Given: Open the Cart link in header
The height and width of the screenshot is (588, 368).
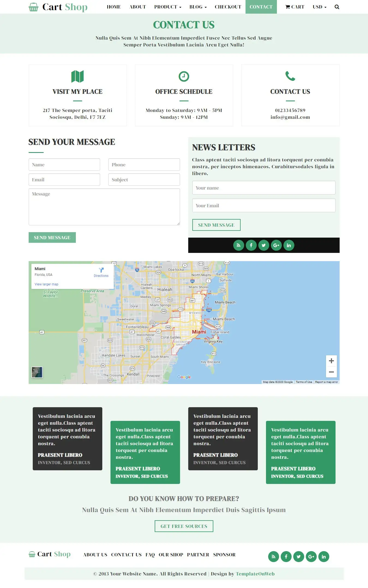Looking at the screenshot, I should [x=295, y=7].
